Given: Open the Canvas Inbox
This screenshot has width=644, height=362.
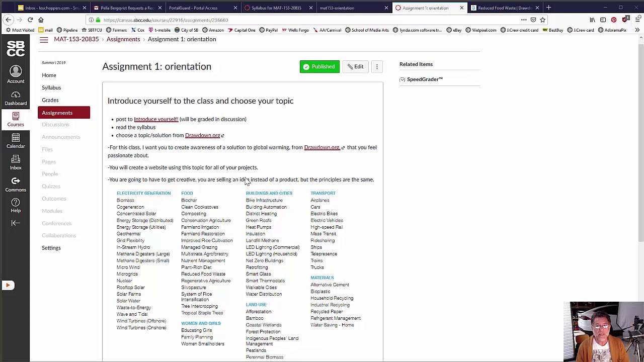Looking at the screenshot, I should (16, 162).
